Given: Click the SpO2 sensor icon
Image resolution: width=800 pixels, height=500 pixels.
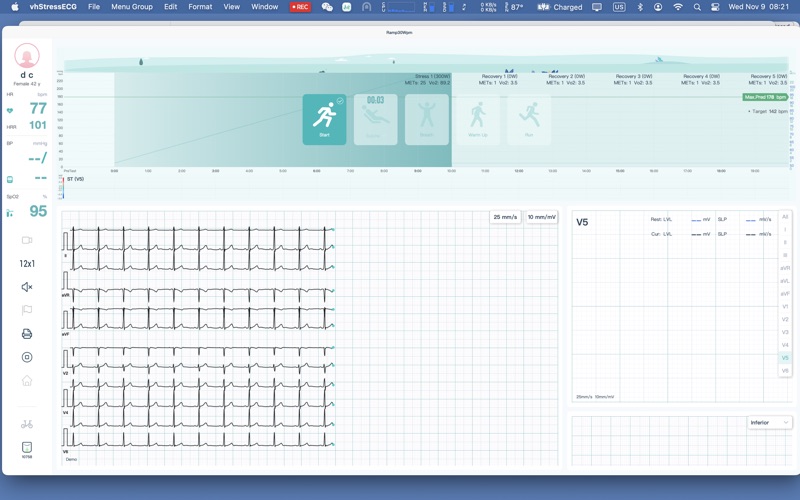Looking at the screenshot, I should 10,213.
